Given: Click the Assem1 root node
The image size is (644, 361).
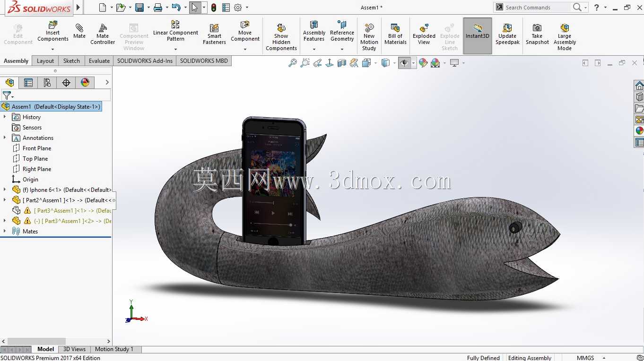Looking at the screenshot, I should pos(51,107).
